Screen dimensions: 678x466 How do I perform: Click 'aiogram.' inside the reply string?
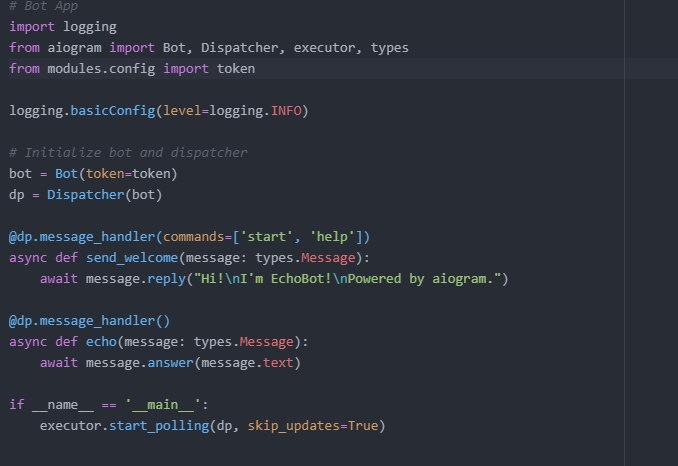(x=463, y=279)
